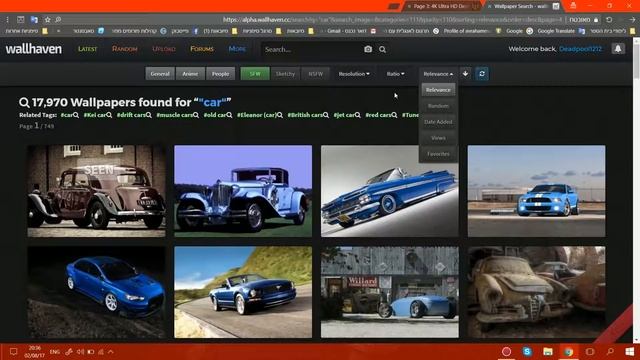640x360 pixels.
Task: Click the #drift cars related tag
Action: coord(131,115)
